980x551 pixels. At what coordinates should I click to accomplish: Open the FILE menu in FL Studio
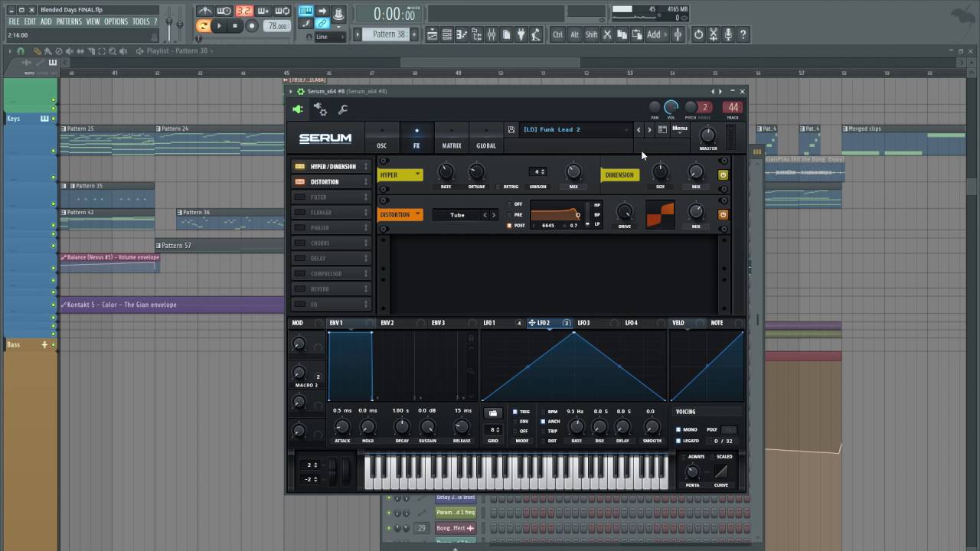(14, 22)
